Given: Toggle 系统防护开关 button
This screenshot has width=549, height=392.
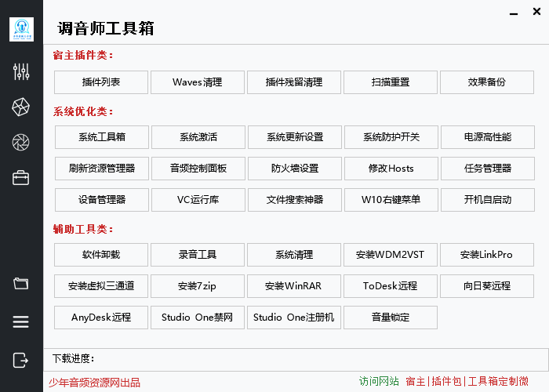Looking at the screenshot, I should 391,137.
